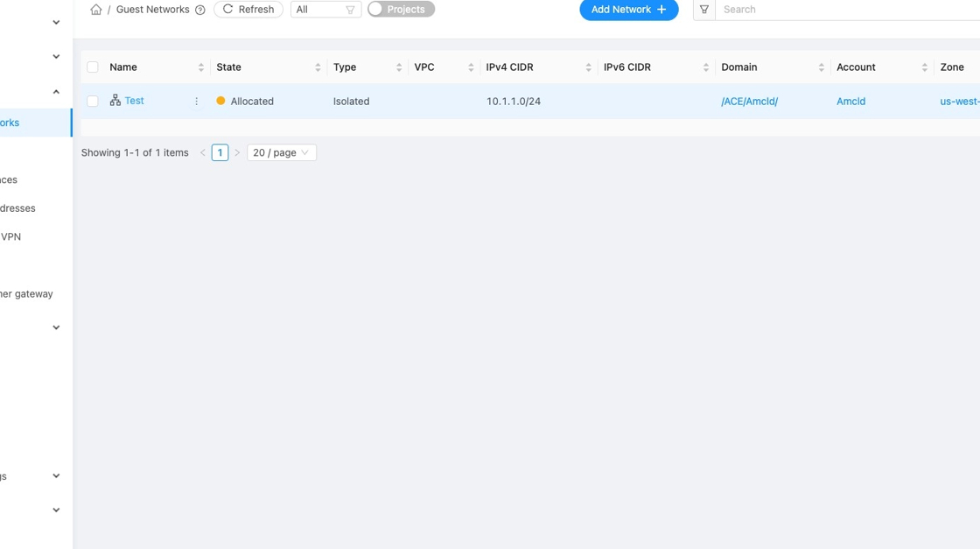Viewport: 980px width, 549px height.
Task: Open Guest Networks help question-mark icon
Action: point(200,10)
